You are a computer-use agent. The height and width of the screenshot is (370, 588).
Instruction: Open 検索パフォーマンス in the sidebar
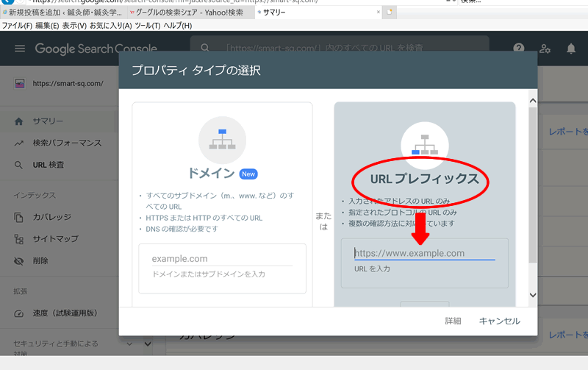coord(67,143)
